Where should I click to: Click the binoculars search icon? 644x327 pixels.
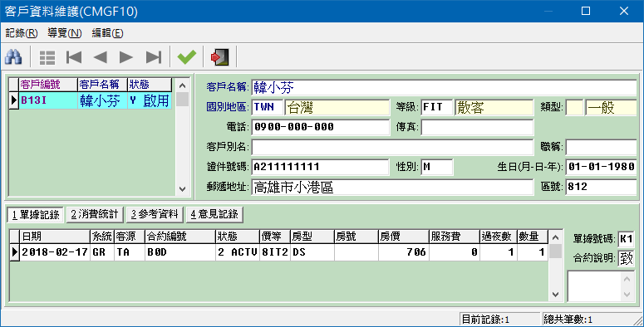point(13,57)
